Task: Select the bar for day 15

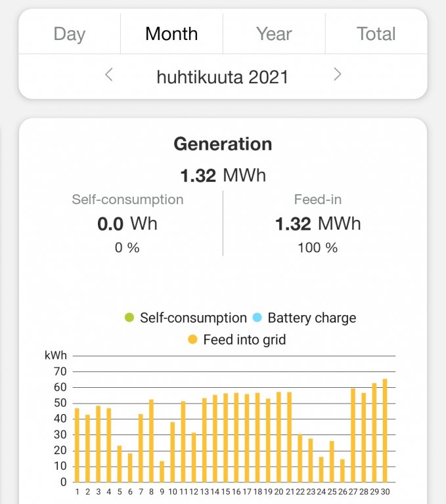Action: 225,438
